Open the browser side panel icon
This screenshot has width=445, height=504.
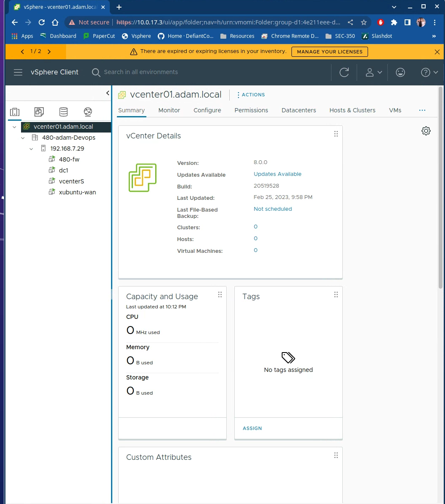click(408, 22)
